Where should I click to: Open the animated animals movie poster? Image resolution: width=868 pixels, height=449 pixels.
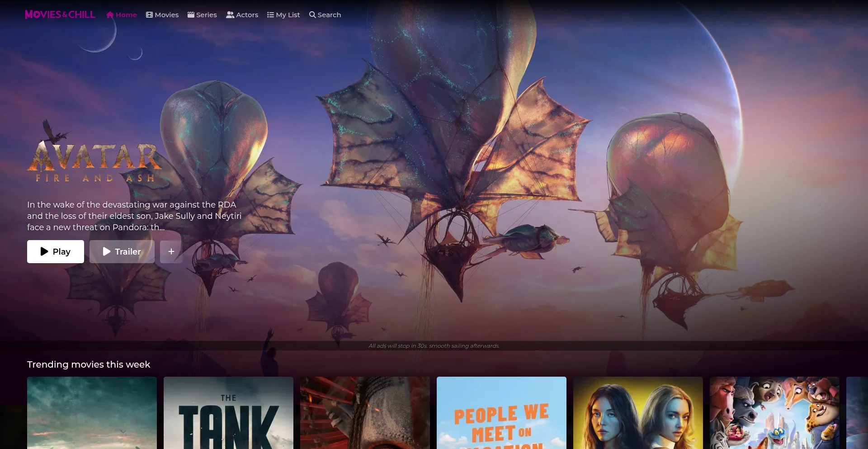[x=774, y=413]
